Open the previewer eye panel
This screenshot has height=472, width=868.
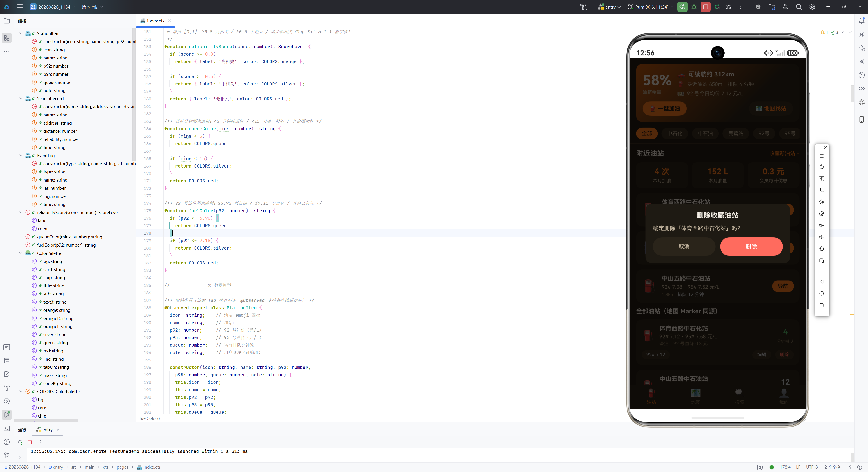(x=862, y=89)
